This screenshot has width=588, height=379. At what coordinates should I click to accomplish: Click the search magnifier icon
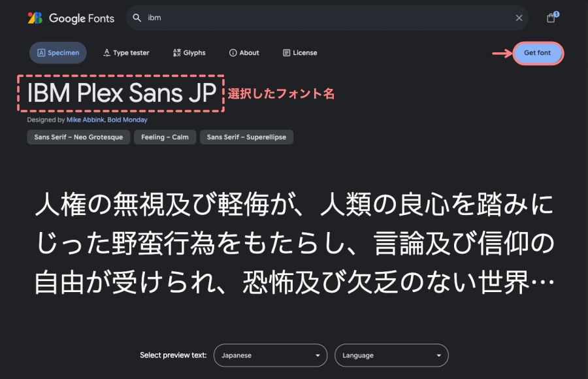coord(137,18)
